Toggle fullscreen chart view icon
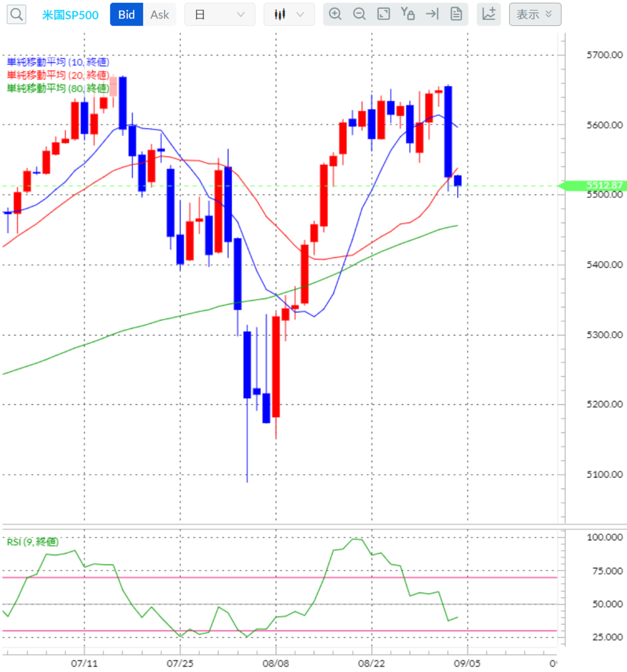This screenshot has height=672, width=627. pyautogui.click(x=383, y=14)
